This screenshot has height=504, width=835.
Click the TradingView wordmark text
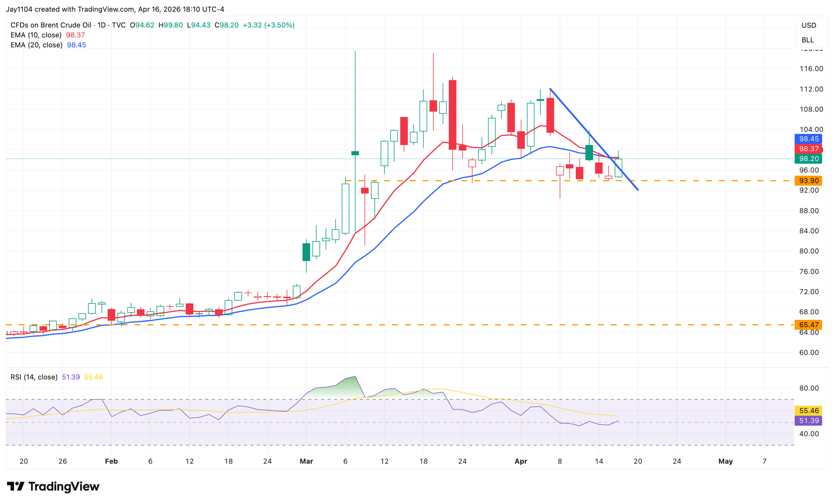point(64,486)
